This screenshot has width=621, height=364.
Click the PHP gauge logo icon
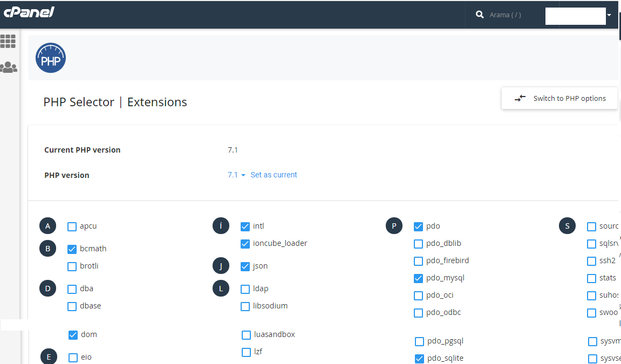51,58
